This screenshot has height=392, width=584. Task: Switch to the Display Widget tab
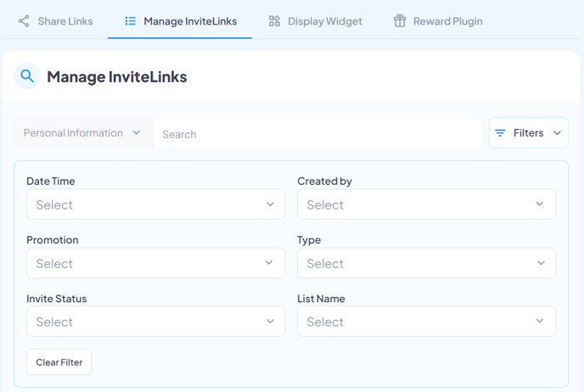pyautogui.click(x=315, y=21)
